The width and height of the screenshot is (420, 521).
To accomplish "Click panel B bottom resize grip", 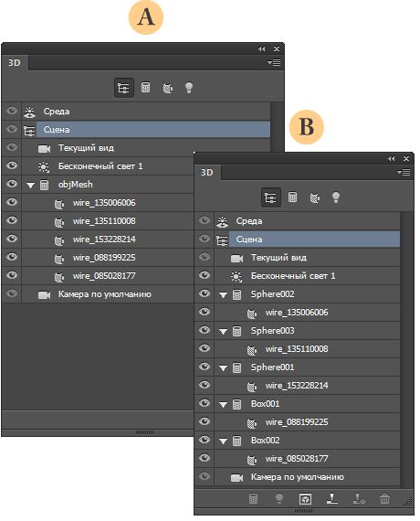I will tap(303, 511).
